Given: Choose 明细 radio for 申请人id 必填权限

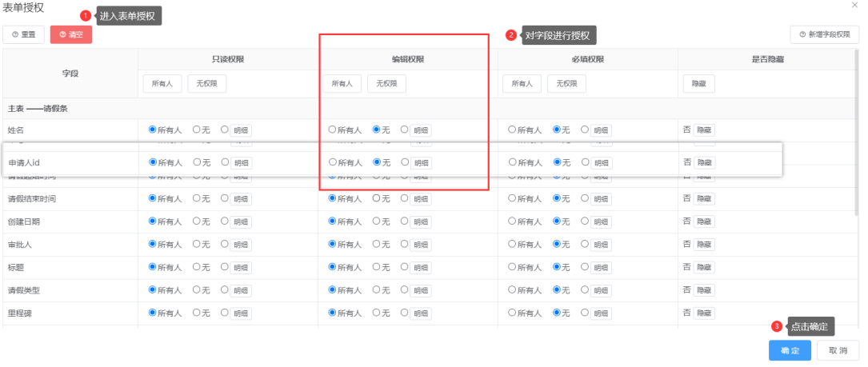Looking at the screenshot, I should pyautogui.click(x=585, y=162).
